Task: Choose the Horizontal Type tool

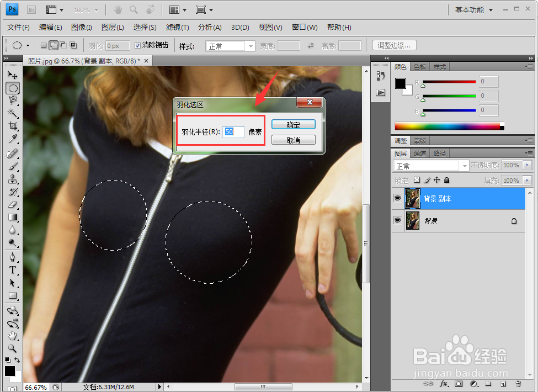Action: tap(13, 270)
